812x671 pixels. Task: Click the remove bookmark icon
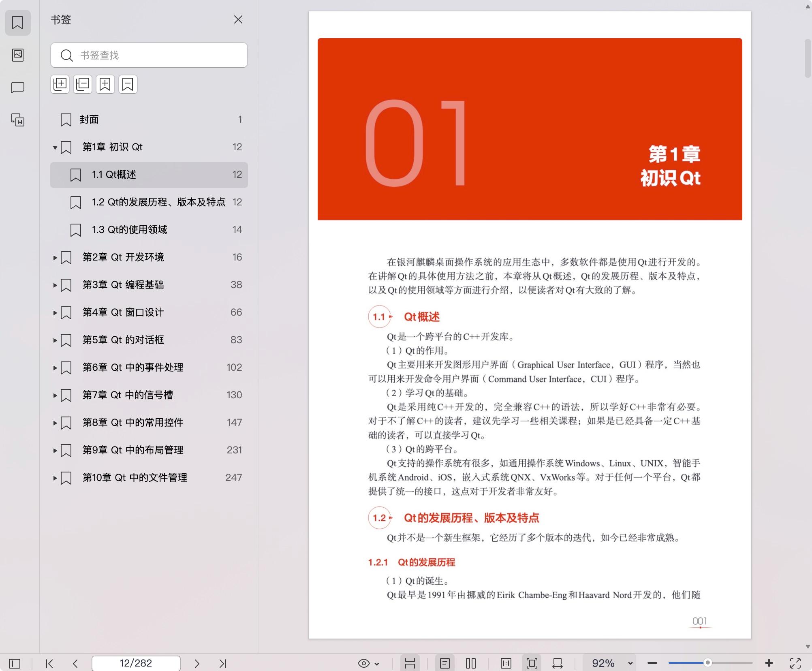tap(128, 84)
